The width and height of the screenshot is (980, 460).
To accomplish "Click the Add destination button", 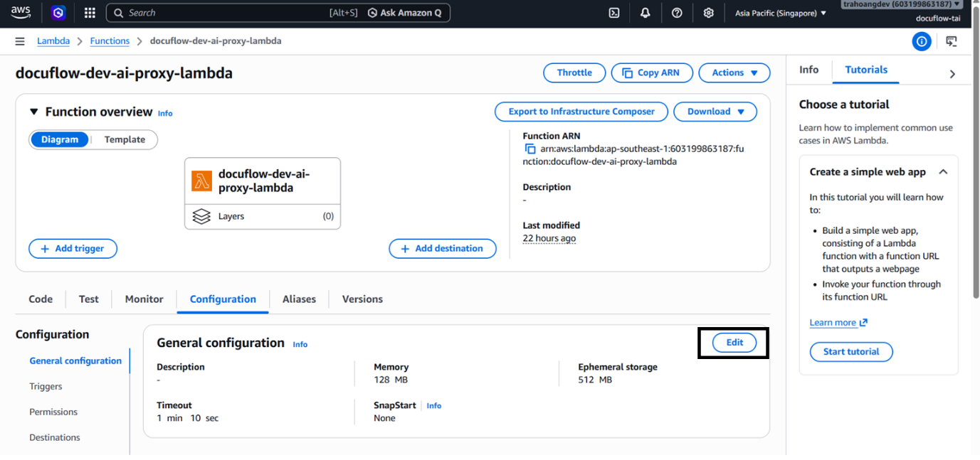I will click(443, 249).
